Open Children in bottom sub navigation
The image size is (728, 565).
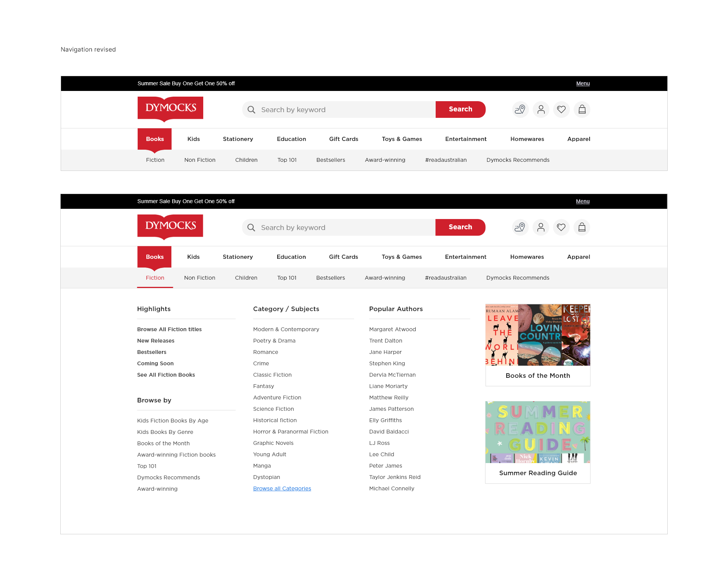point(246,278)
